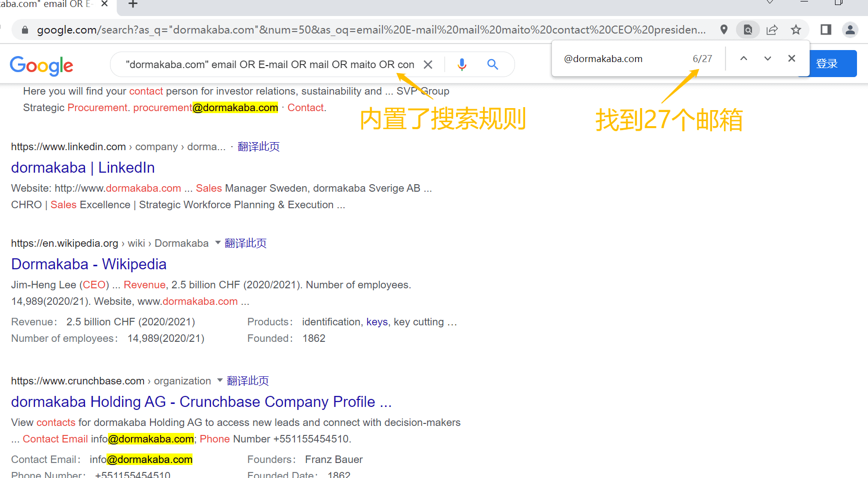Click the en.wikipedia.org result URL
Viewport: 868px width, 478px height.
(x=110, y=243)
